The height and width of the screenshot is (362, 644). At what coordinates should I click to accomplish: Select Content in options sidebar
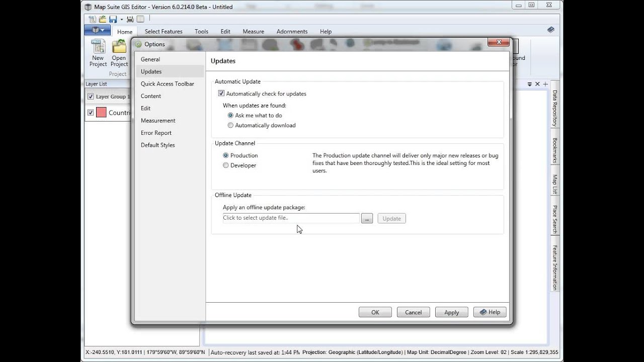[170, 96]
